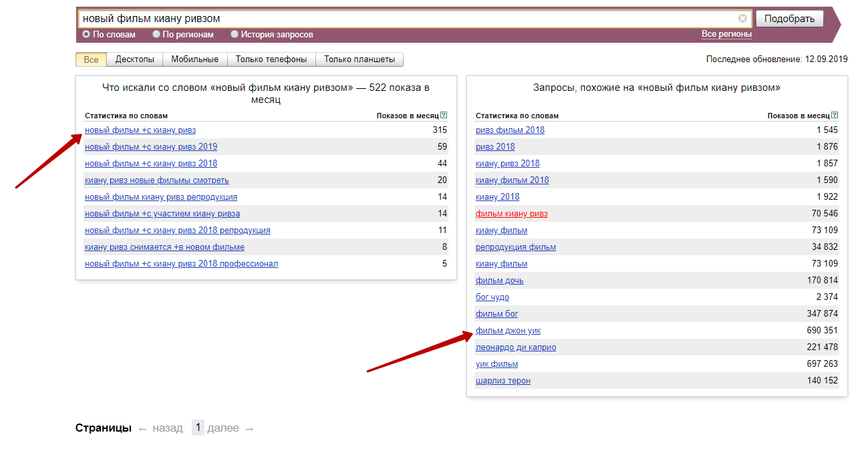Switch to the 'Только планшеты' tab
Image resolution: width=868 pixels, height=469 pixels.
(359, 59)
